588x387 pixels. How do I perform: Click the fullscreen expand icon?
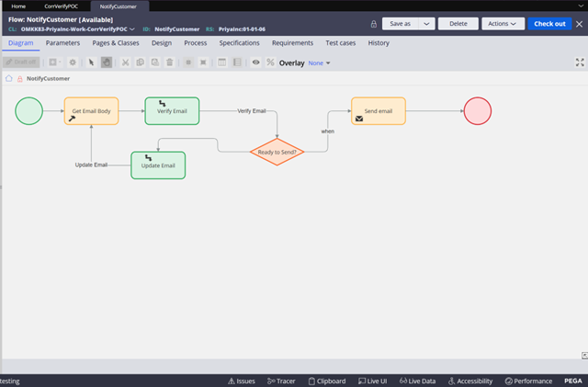click(x=580, y=63)
